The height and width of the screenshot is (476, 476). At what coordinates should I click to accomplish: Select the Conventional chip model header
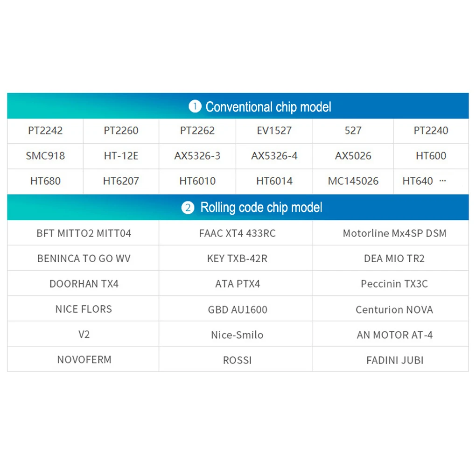pyautogui.click(x=268, y=107)
